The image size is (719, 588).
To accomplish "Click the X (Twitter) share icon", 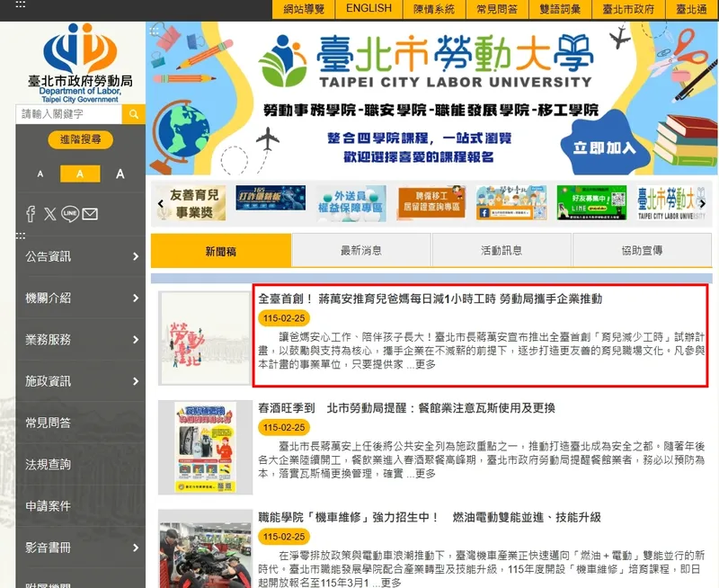I will (50, 214).
